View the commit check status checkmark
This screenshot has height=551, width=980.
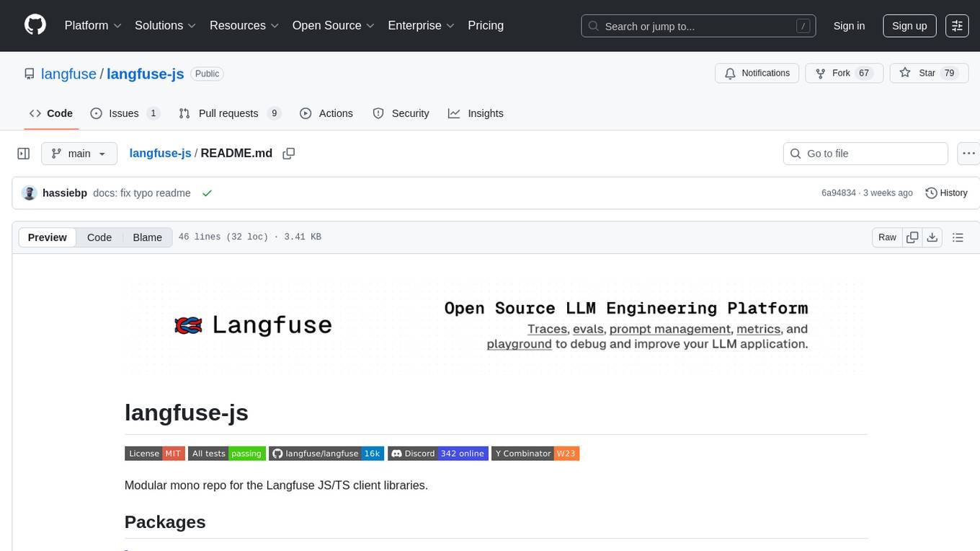coord(207,193)
